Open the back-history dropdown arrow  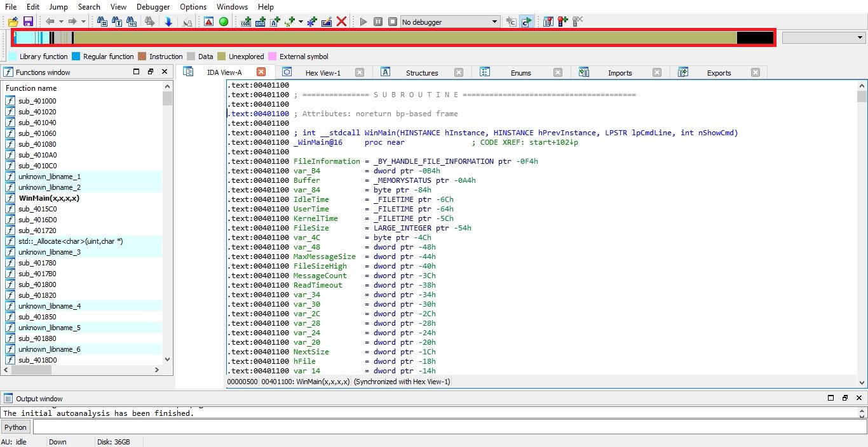pyautogui.click(x=61, y=22)
